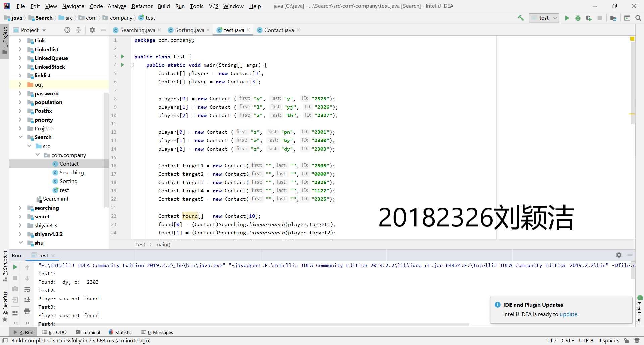
Task: Open the Analyze menu
Action: (x=117, y=6)
